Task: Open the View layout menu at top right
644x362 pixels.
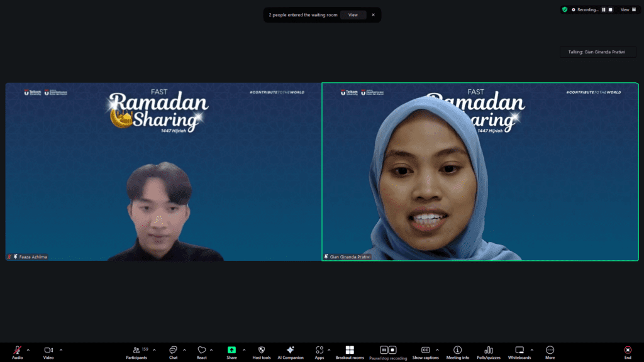Action: 625,9
